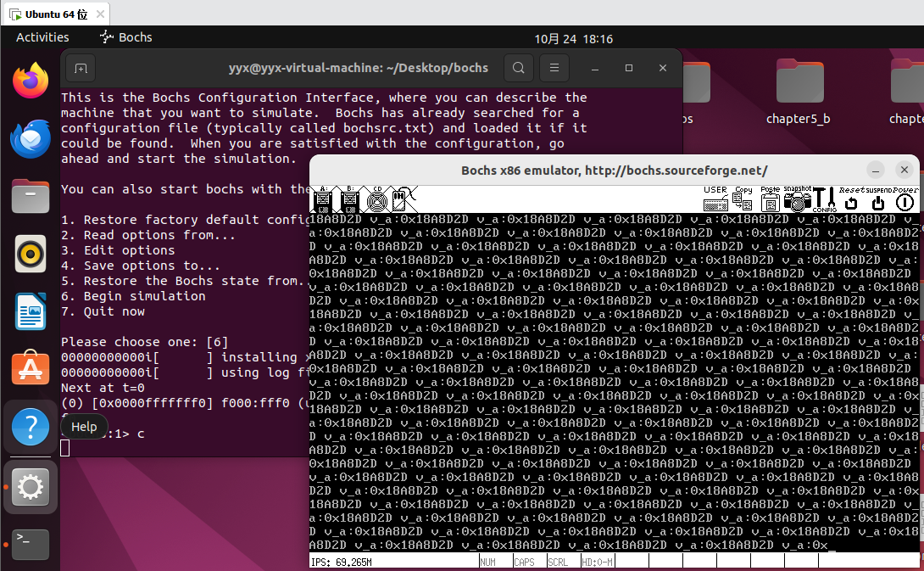Screen dimensions: 924x571
Task: Open Terminal icon in the dock
Action: (31, 545)
